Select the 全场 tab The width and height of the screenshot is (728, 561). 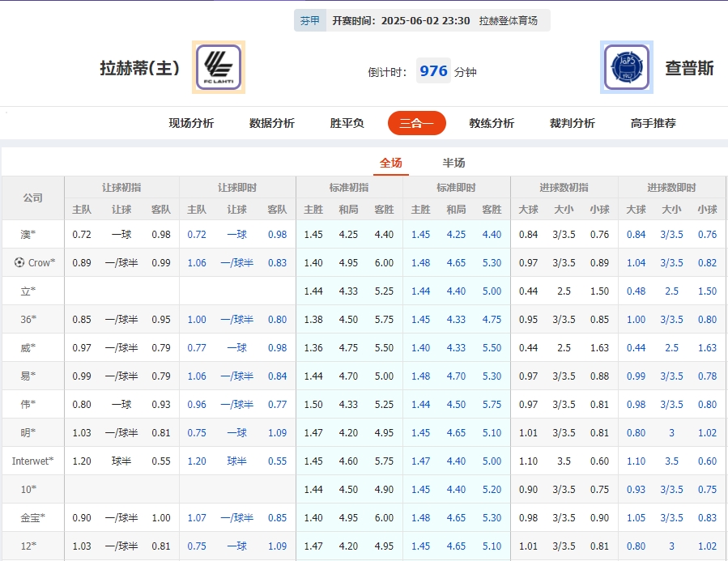(x=391, y=162)
